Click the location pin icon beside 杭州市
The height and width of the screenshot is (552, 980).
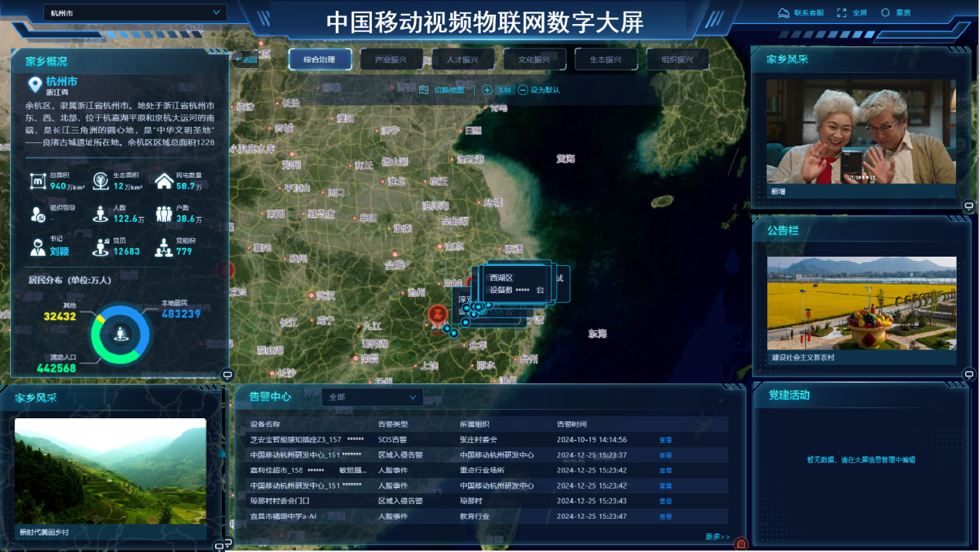click(35, 85)
